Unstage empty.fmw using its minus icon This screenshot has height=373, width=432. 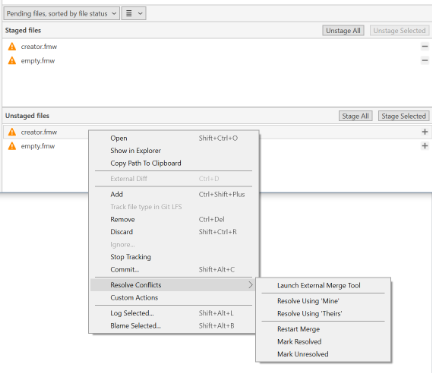(x=425, y=60)
